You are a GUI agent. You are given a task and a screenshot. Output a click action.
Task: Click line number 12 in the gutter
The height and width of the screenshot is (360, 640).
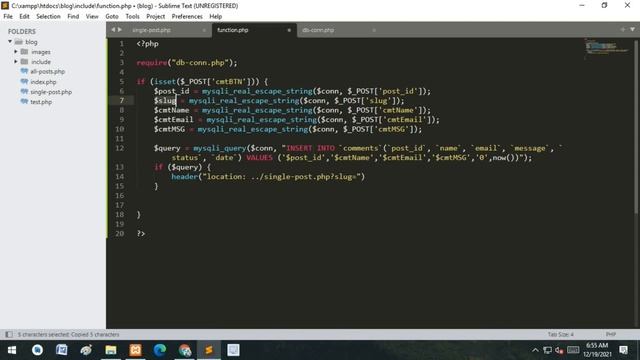119,148
